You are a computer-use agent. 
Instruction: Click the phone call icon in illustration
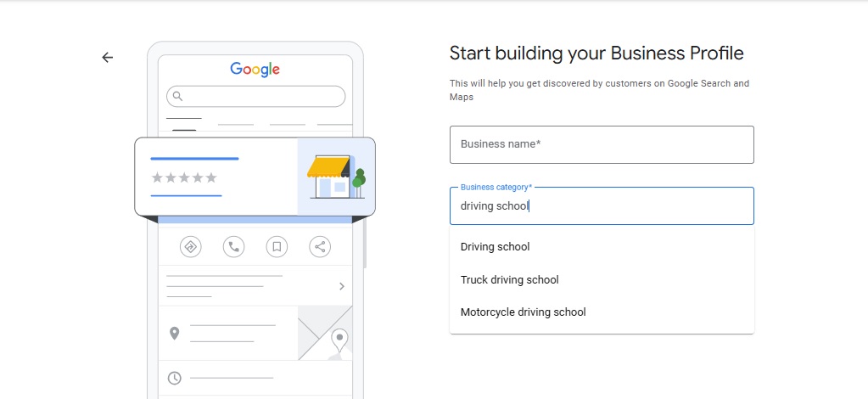click(x=233, y=246)
